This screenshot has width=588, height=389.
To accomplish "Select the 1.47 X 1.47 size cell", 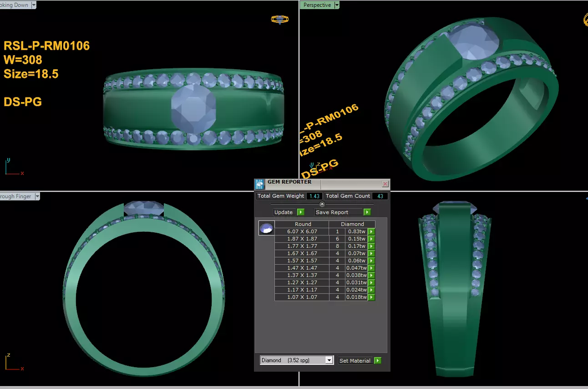I will [x=302, y=268].
